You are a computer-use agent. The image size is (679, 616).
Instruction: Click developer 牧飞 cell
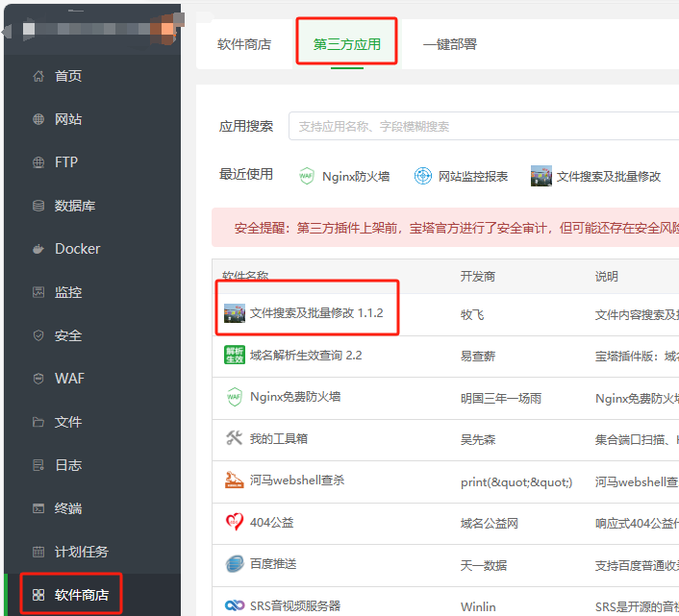pos(472,314)
